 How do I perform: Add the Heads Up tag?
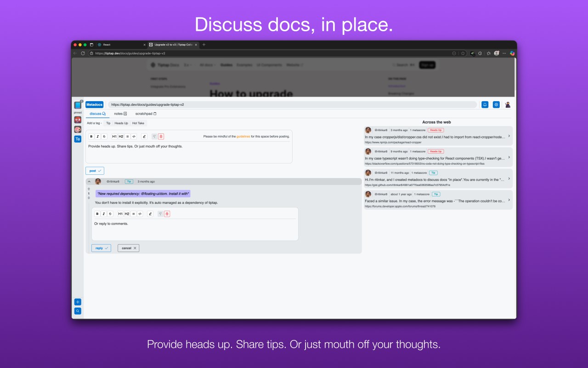pyautogui.click(x=121, y=123)
